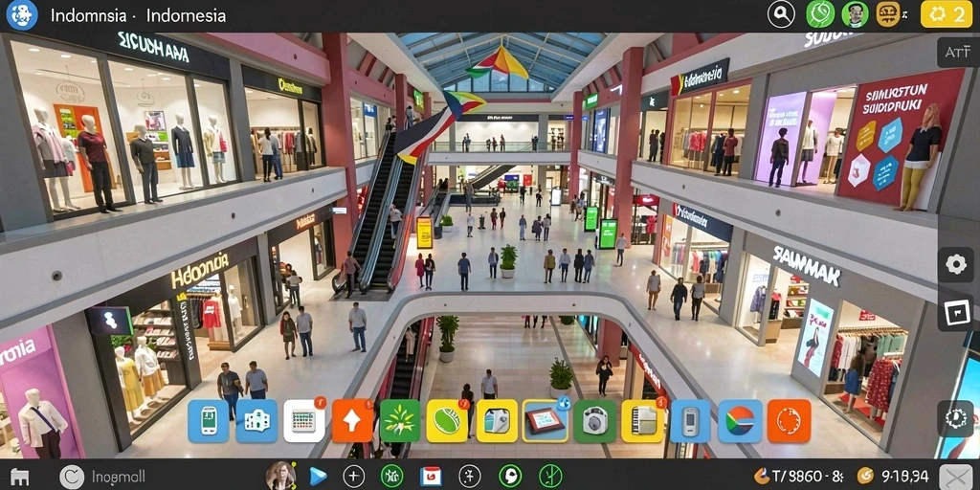Click the blue character logo top-left

coord(22,15)
